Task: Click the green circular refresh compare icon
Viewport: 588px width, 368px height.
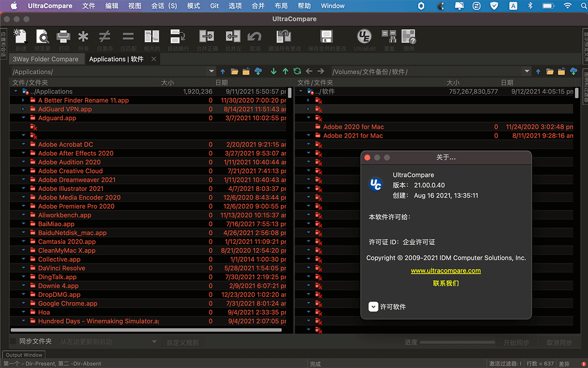Action: [x=297, y=72]
